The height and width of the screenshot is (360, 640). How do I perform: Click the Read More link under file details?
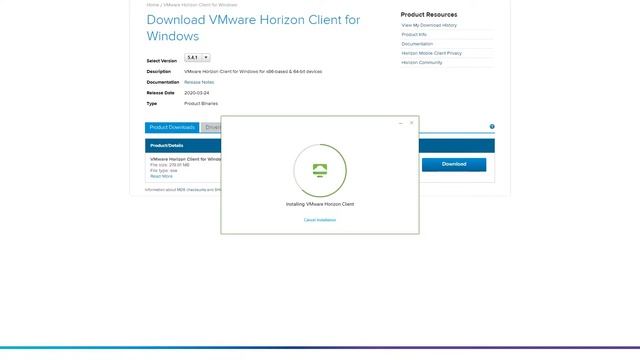pos(161,176)
